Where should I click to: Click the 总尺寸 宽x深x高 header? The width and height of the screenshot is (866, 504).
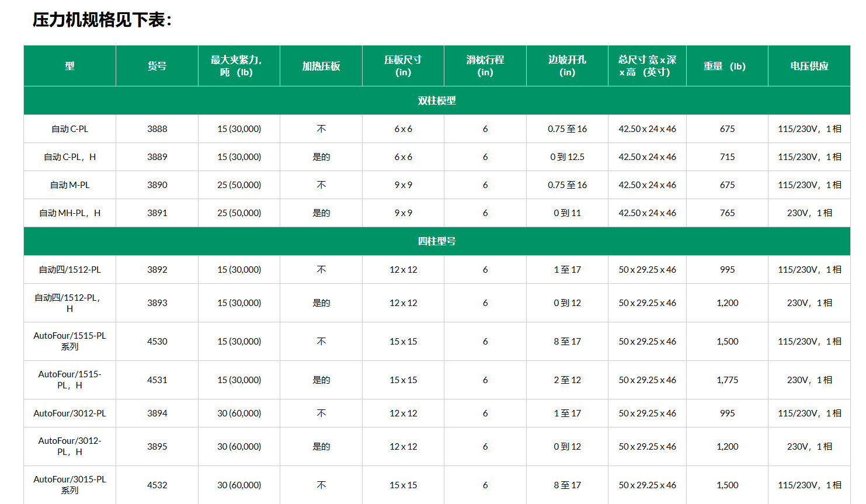[647, 66]
